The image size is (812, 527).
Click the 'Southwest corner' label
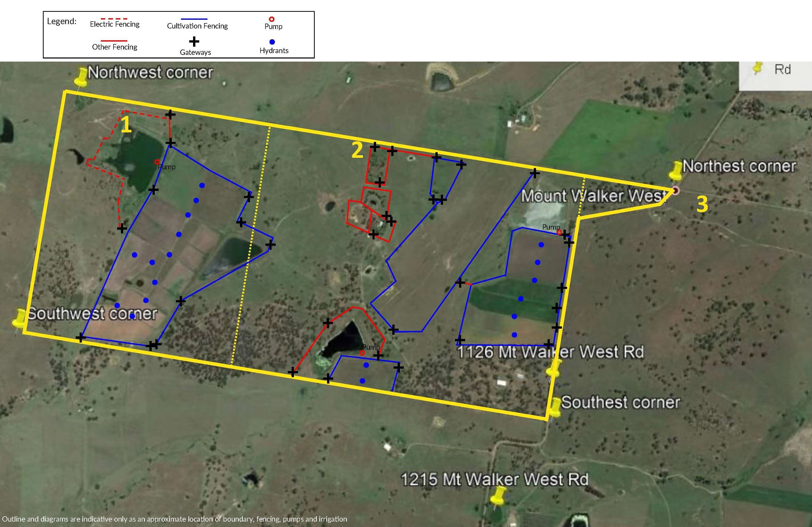point(92,314)
